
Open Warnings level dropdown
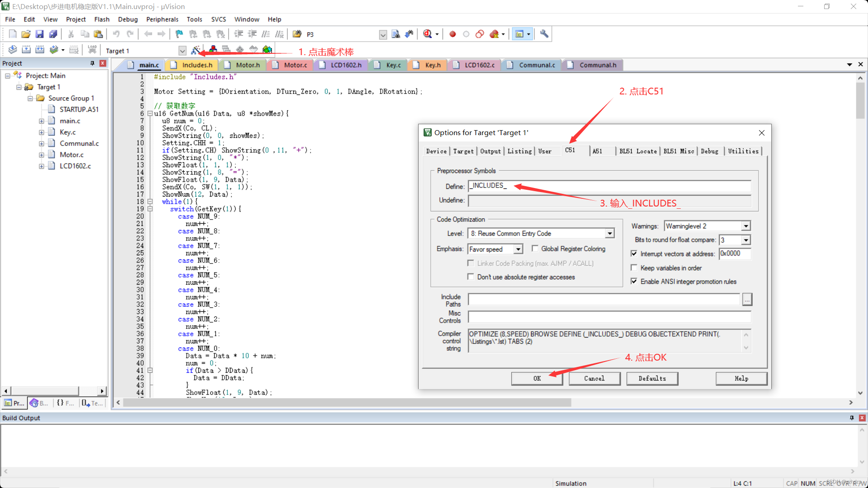tap(746, 226)
